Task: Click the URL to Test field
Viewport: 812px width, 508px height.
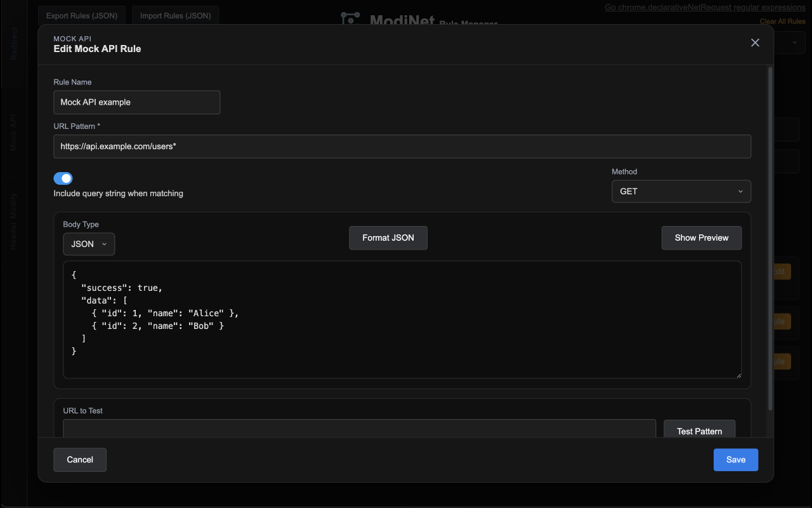Action: pos(359,430)
